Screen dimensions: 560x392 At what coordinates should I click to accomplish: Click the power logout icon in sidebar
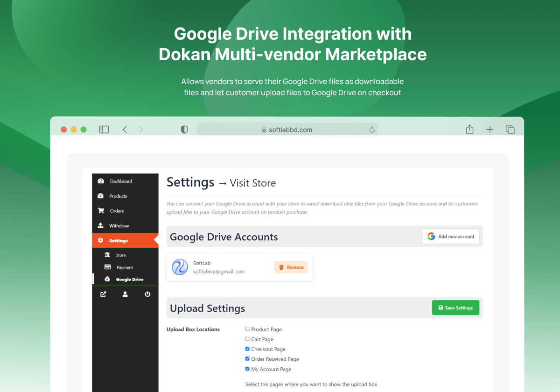(x=147, y=294)
